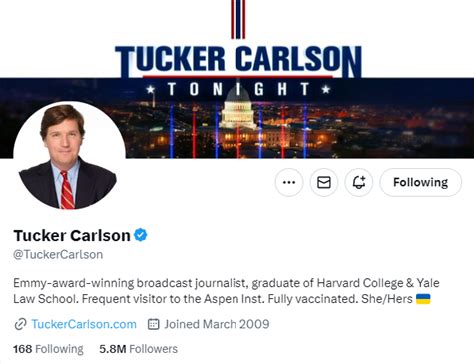View the 168 Following list
The height and width of the screenshot is (364, 474).
click(x=48, y=349)
